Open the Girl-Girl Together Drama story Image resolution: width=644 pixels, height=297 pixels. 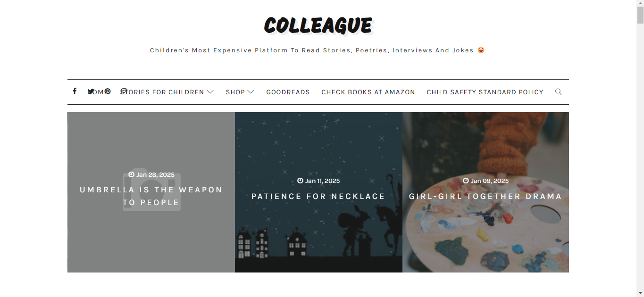485,196
